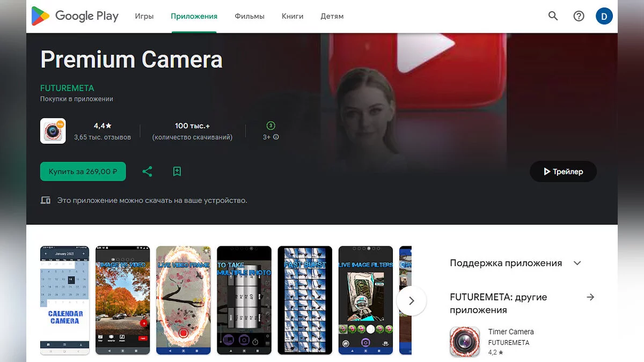Screen dimensions: 644x362
Task: Select the Детям tab
Action: 332,16
